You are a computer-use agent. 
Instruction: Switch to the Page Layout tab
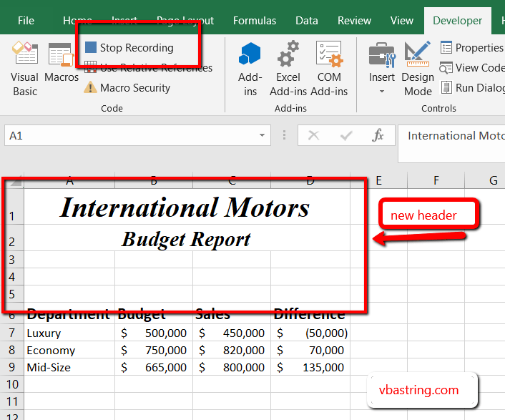[185, 21]
